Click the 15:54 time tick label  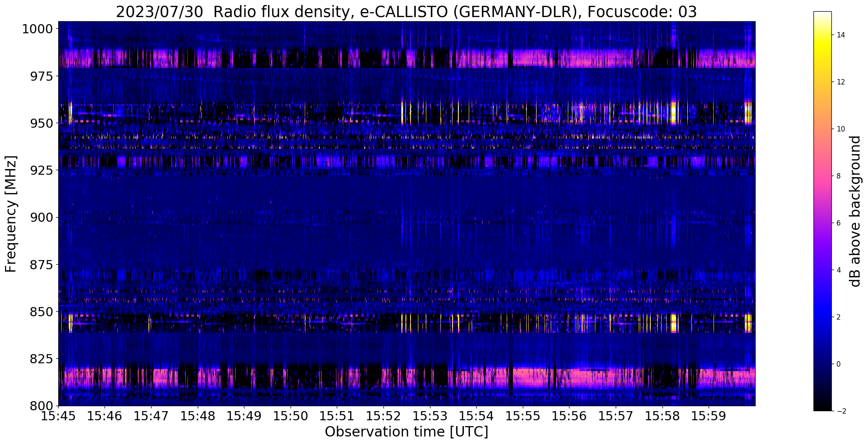click(x=477, y=416)
